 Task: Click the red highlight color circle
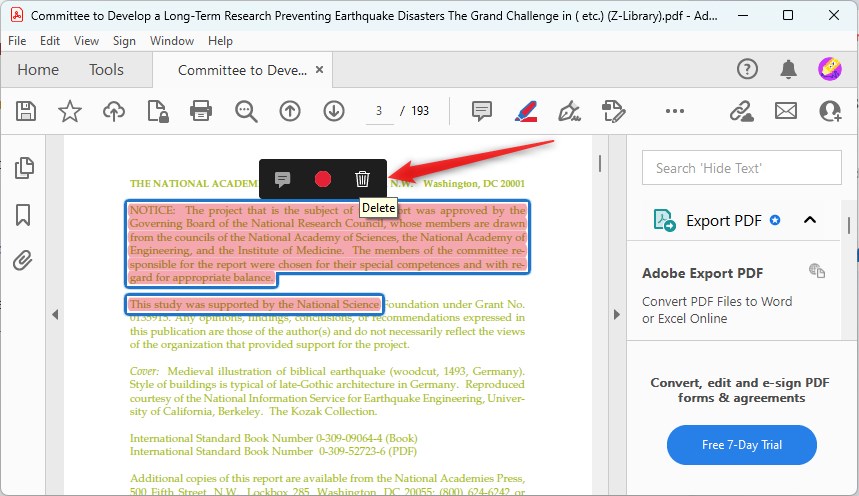click(x=322, y=179)
